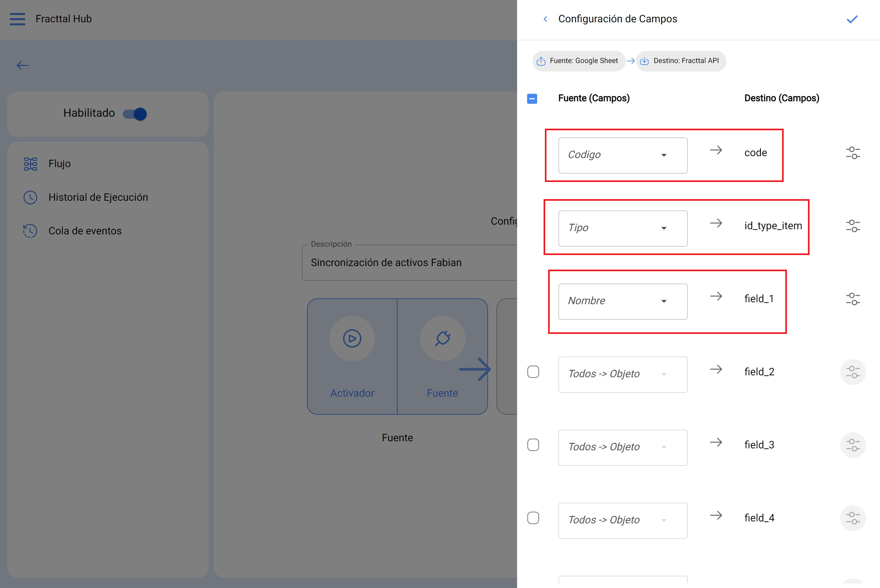Close Configuración de Campos with the chevron
This screenshot has height=588, width=880.
tap(545, 19)
